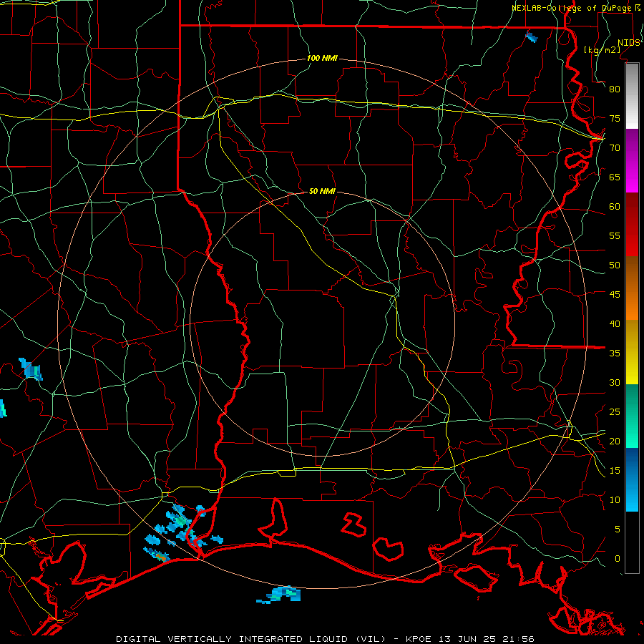Image resolution: width=644 pixels, height=644 pixels.
Task: Click the offshore blue radar echo south of the coast
Action: [279, 595]
